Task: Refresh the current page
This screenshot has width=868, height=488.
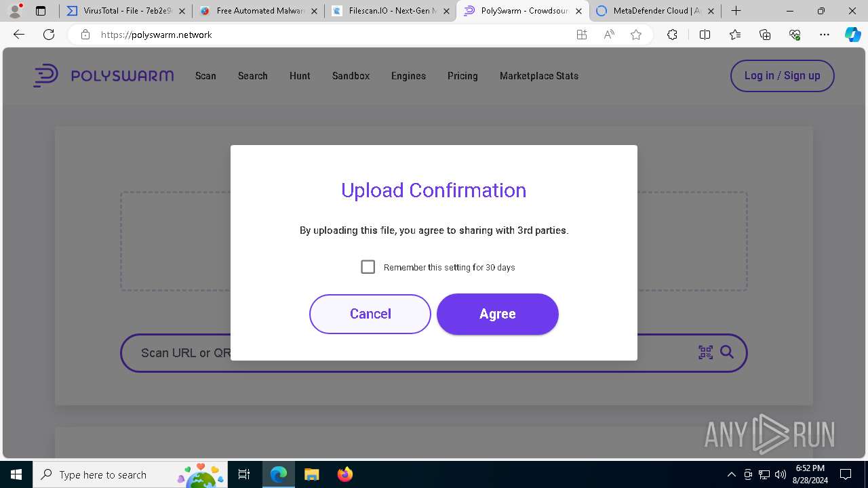Action: [49, 35]
